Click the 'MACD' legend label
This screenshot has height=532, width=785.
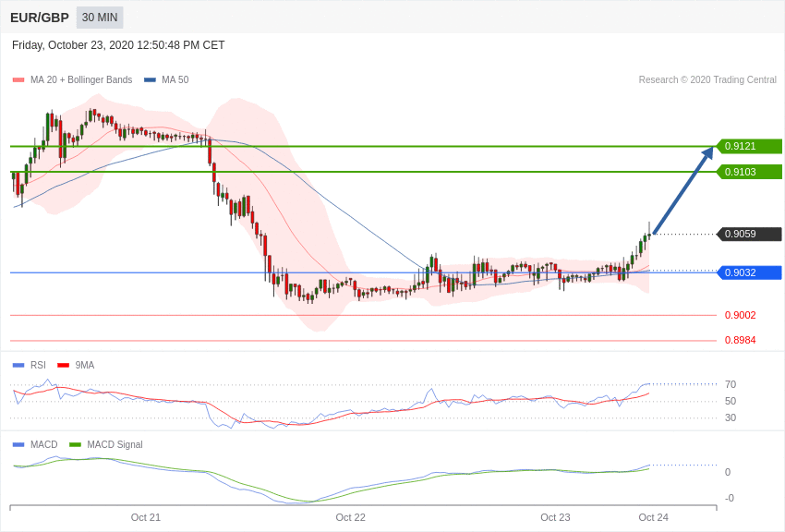click(44, 444)
